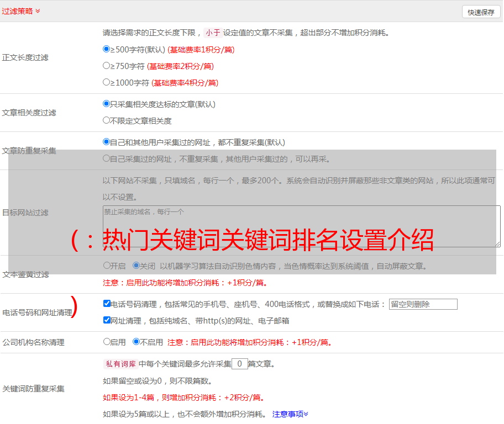Viewport: 504px width, 424px height.
Task: Select 自己和其他用户采集过的网址 no-repeat option
Action: 107,142
